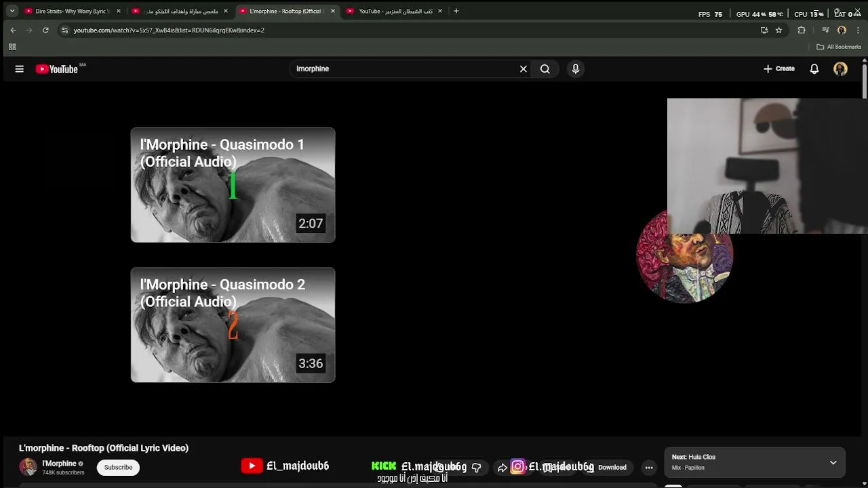Click the Share arrow icon
Screen dimensions: 868x488
tap(502, 467)
